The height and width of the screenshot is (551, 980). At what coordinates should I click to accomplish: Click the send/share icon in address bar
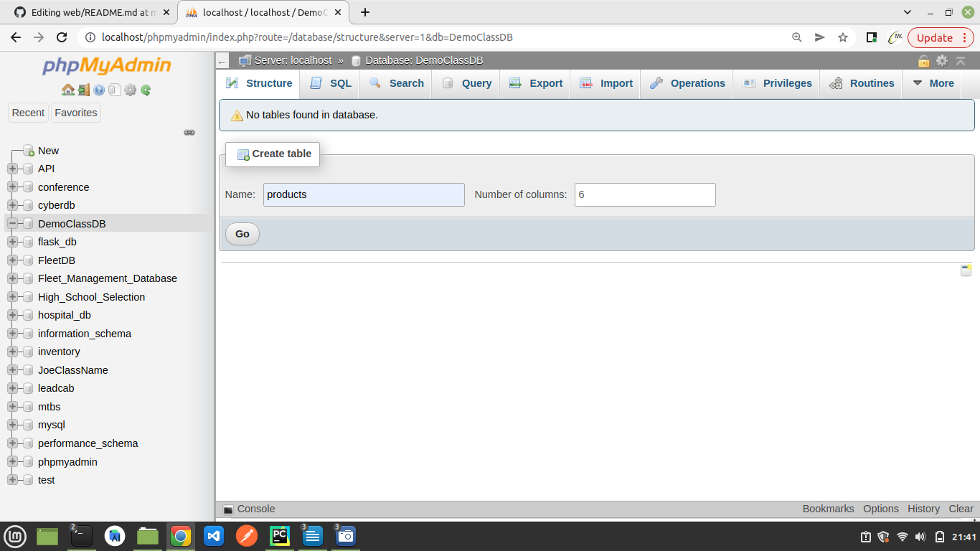coord(820,37)
